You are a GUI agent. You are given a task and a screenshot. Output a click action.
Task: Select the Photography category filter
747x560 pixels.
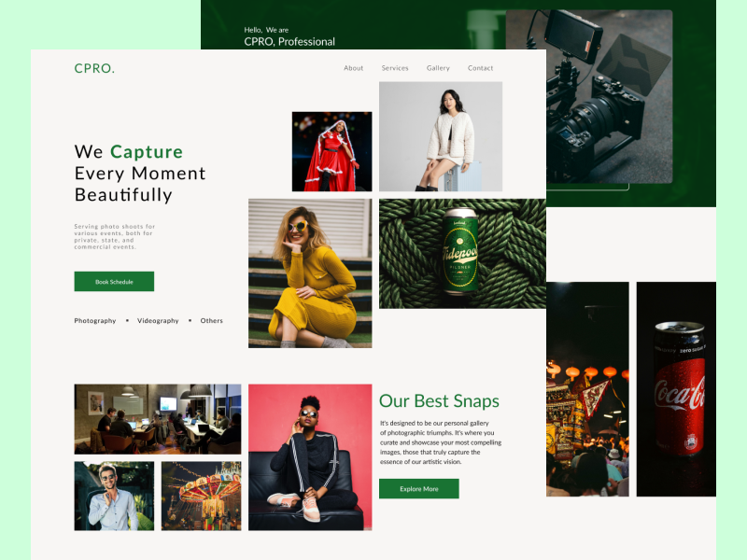click(x=94, y=320)
